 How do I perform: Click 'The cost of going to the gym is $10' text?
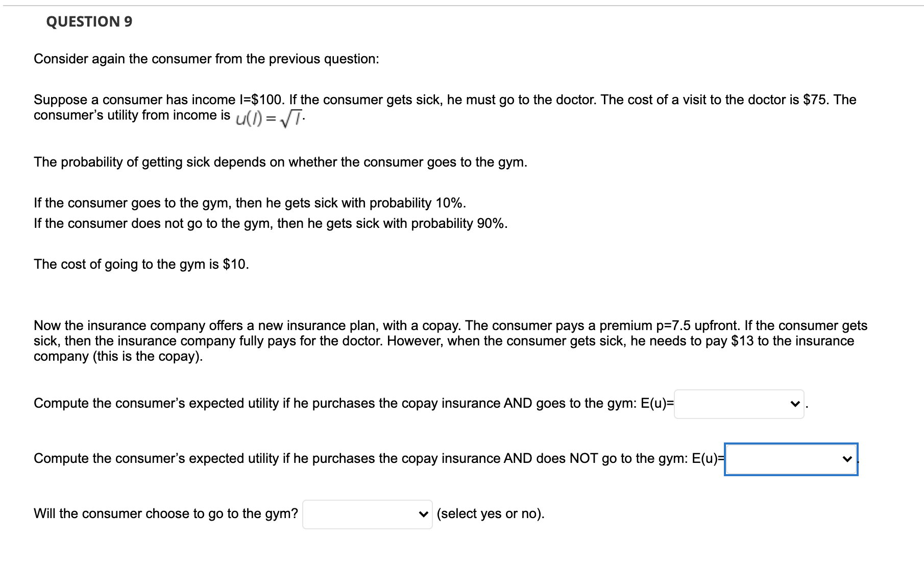click(141, 265)
